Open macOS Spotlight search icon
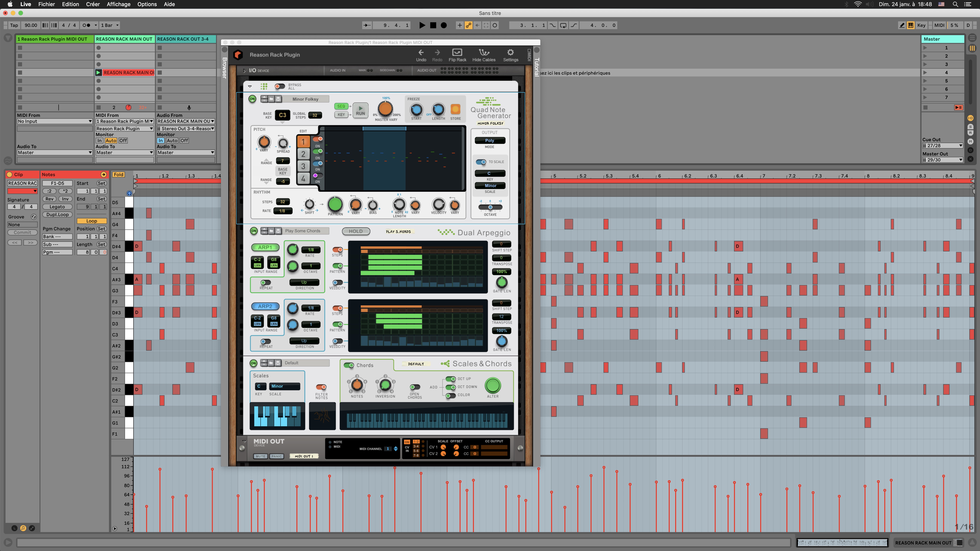 [x=955, y=4]
